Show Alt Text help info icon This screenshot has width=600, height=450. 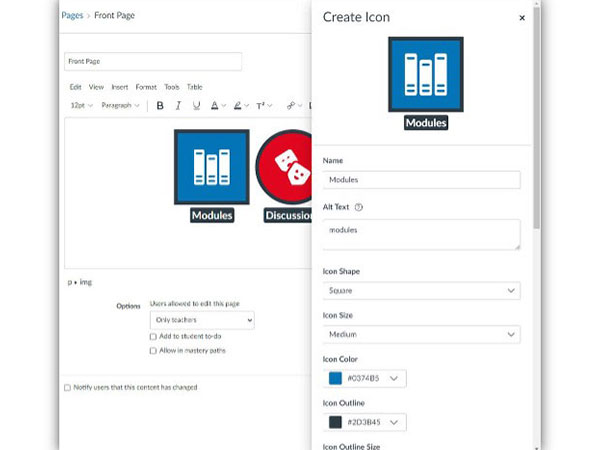359,207
